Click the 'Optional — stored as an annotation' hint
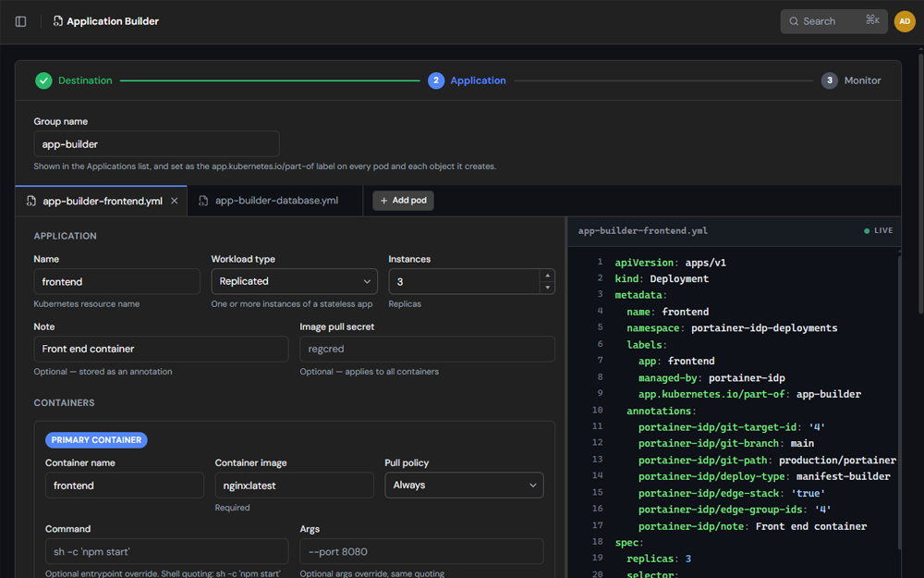924x578 pixels. tap(103, 372)
